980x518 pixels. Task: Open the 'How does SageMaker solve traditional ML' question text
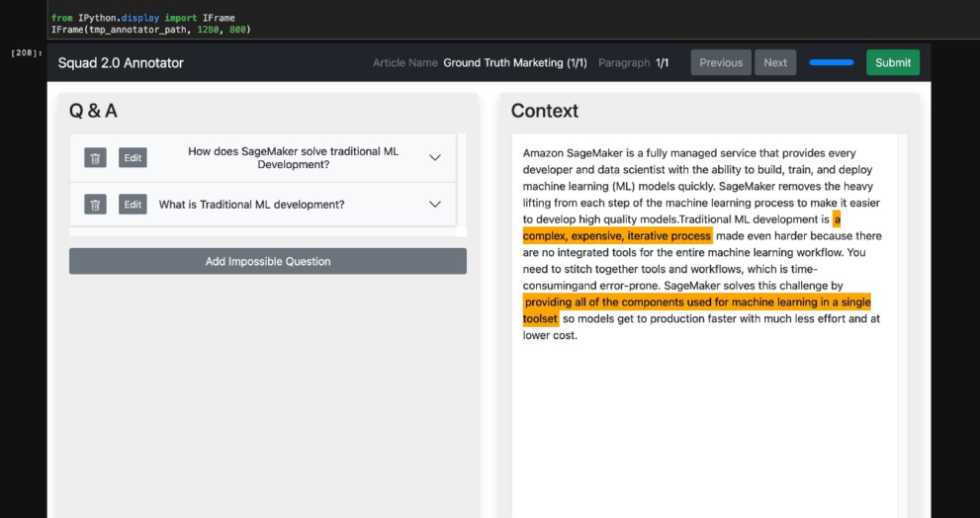click(x=293, y=158)
